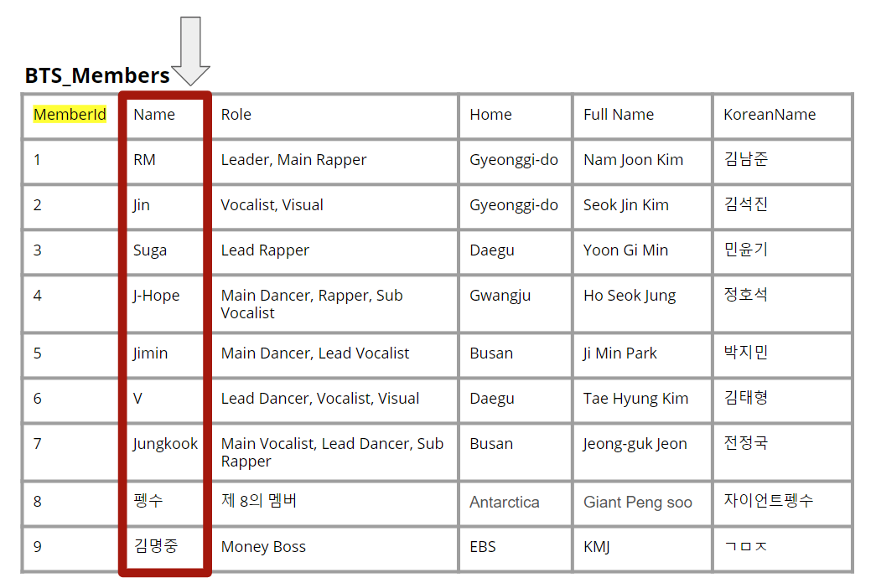This screenshot has height=588, width=876.
Task: Click the BTS_Members table title
Action: pyautogui.click(x=97, y=75)
